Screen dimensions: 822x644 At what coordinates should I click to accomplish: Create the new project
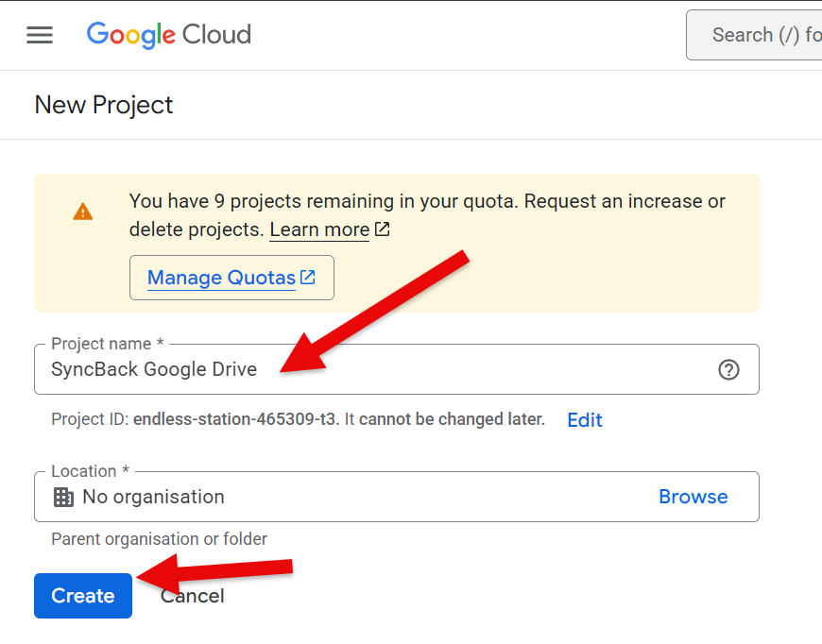point(83,596)
